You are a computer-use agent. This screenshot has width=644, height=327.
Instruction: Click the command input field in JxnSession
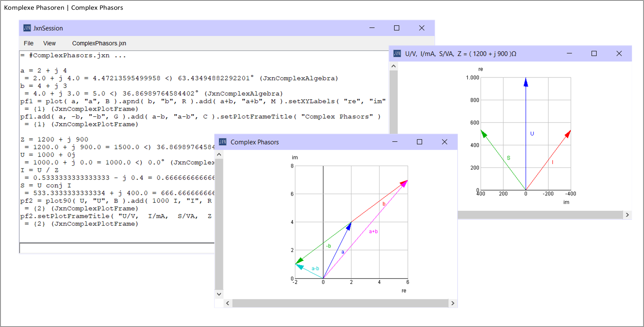pos(117,248)
